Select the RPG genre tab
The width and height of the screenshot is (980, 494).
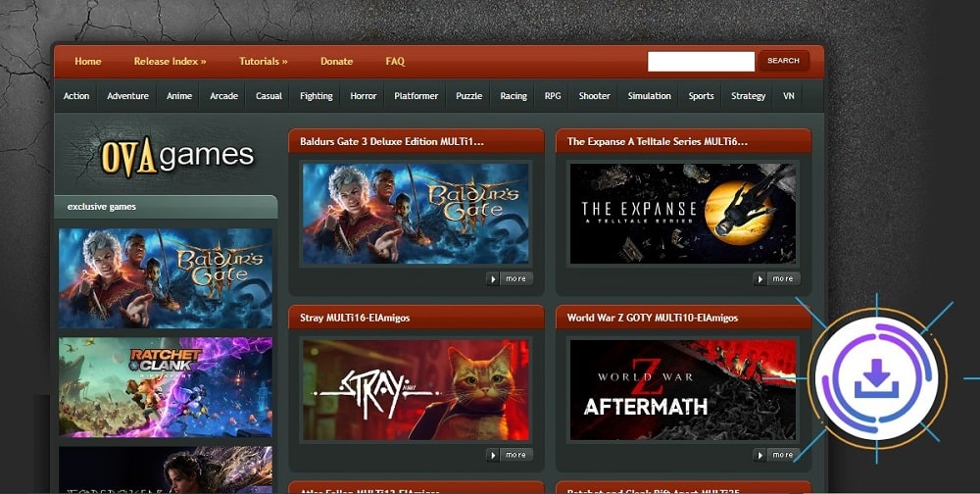coord(553,96)
